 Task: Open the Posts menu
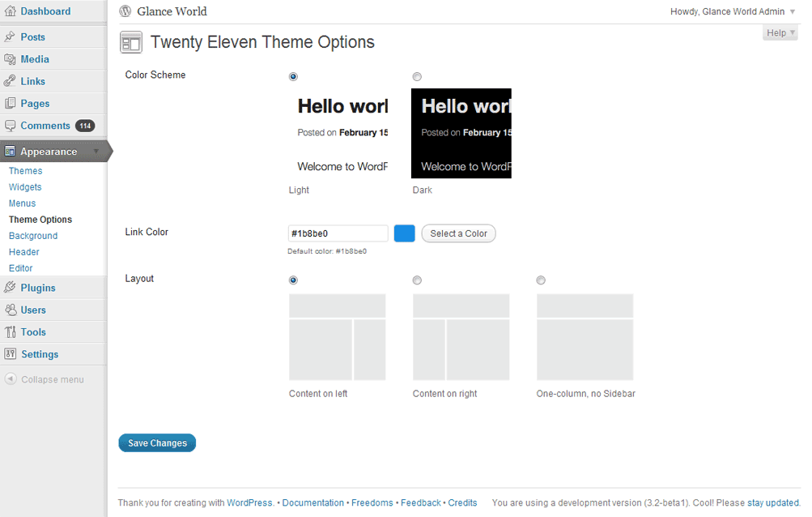[32, 36]
